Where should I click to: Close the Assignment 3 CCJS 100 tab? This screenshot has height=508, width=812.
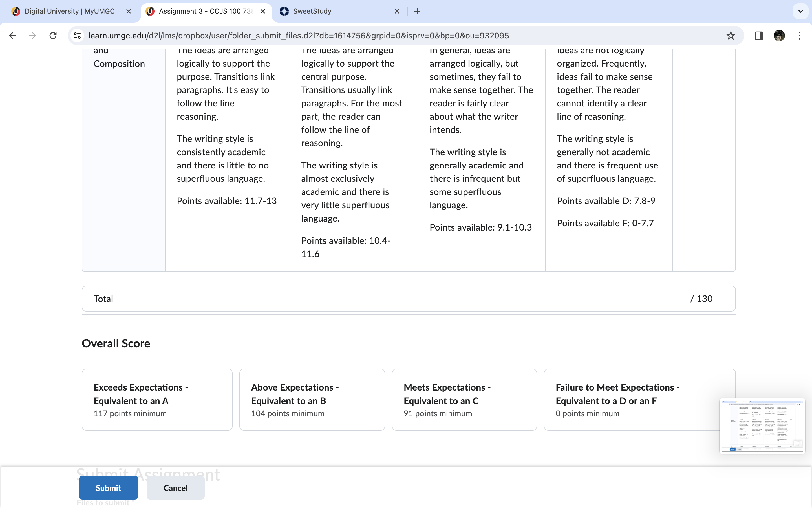click(x=263, y=11)
